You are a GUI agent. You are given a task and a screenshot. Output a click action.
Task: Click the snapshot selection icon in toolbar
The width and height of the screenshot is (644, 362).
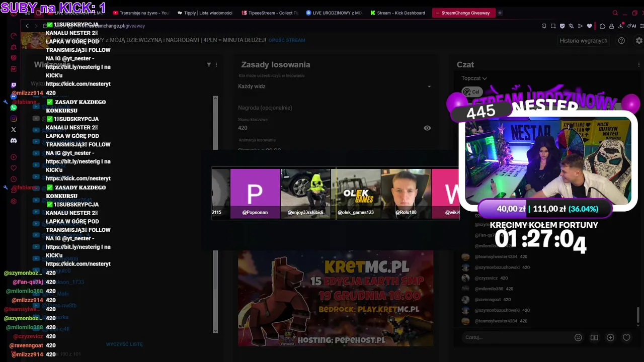pyautogui.click(x=553, y=26)
